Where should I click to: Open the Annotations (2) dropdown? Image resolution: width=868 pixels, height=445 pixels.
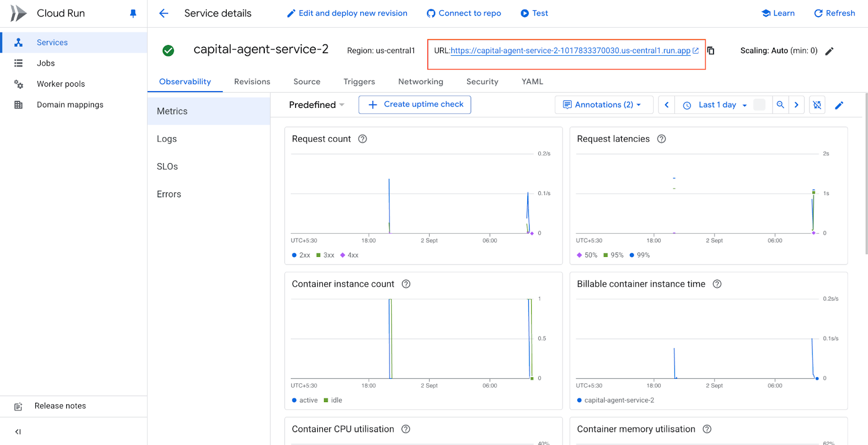[x=603, y=105]
